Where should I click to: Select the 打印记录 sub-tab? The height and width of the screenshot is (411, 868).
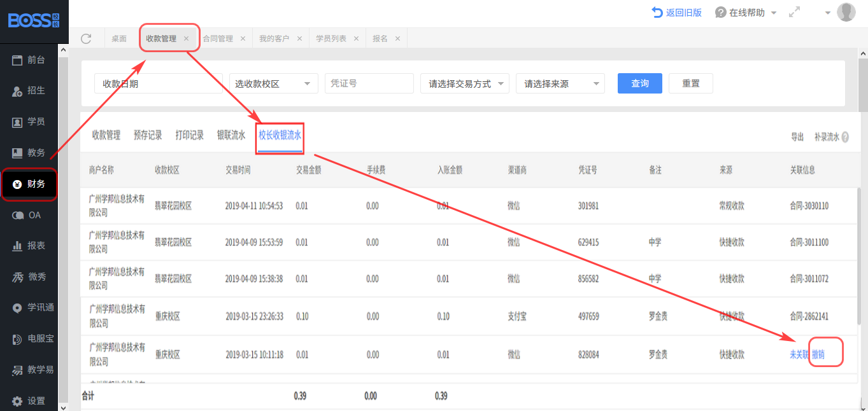190,136
